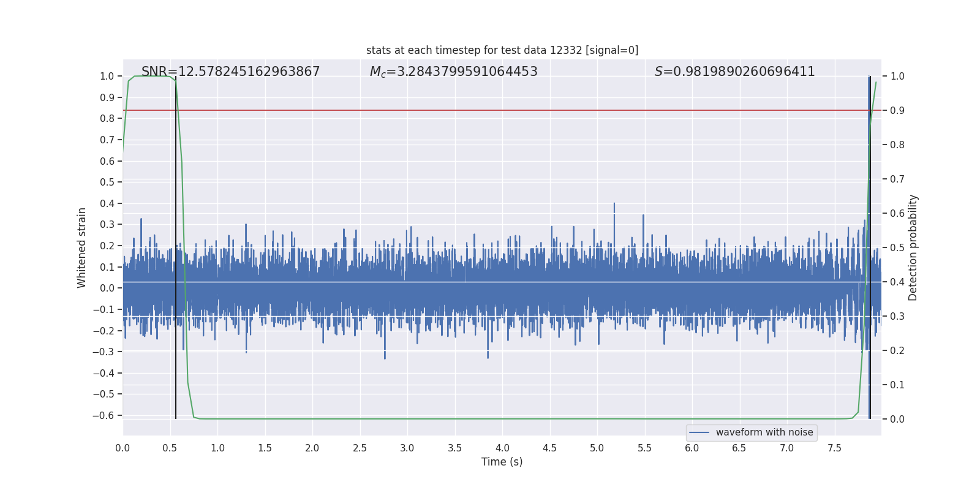Select the SNR=12.578245162963867 annotation

pyautogui.click(x=230, y=72)
